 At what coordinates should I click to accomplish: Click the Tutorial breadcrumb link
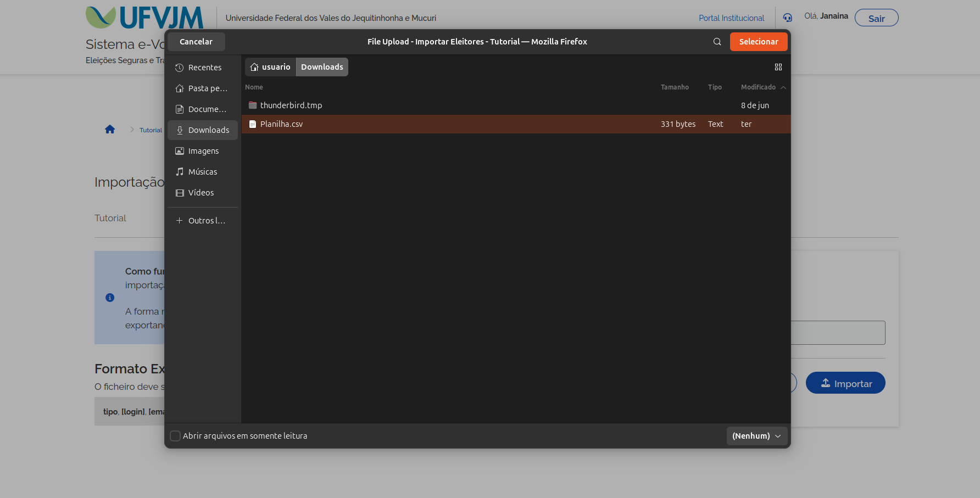[x=151, y=130]
